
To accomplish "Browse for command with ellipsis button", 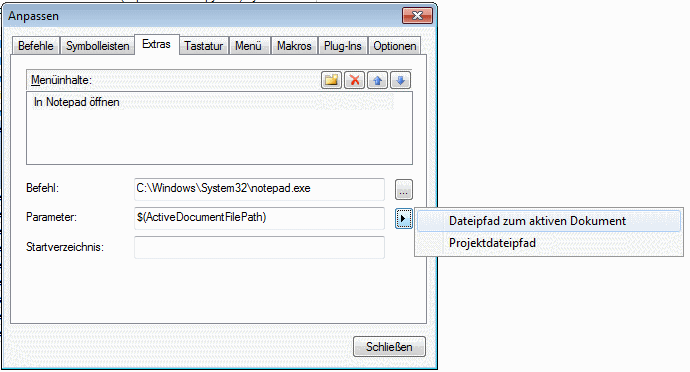I will (404, 189).
